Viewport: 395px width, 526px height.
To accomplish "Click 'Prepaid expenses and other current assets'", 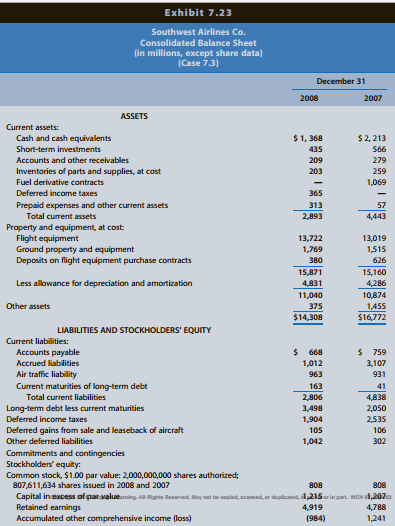I will click(92, 205).
